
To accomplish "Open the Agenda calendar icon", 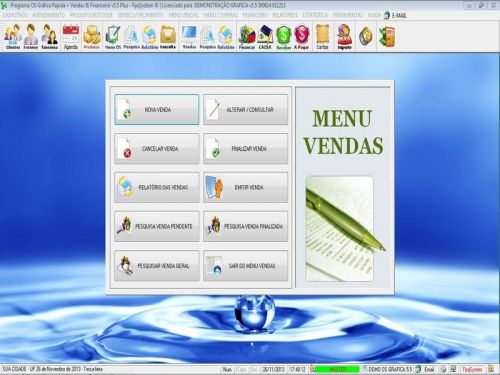I will pos(71,37).
